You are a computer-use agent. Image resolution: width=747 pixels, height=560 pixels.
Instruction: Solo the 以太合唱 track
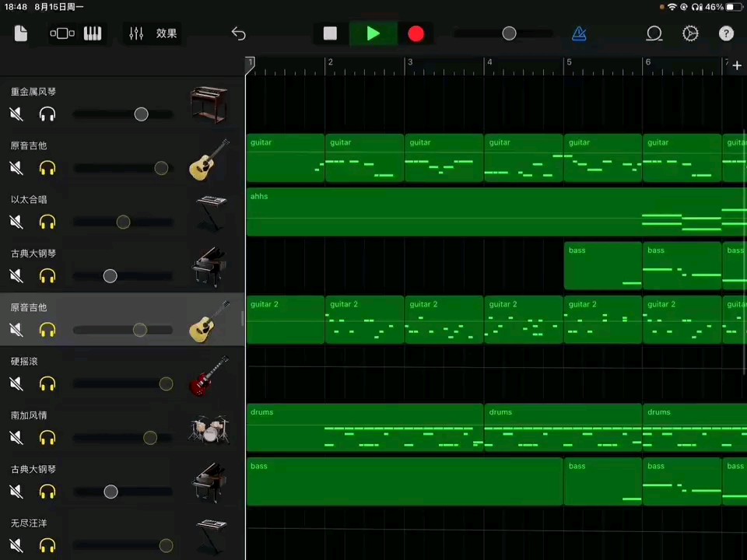point(47,222)
